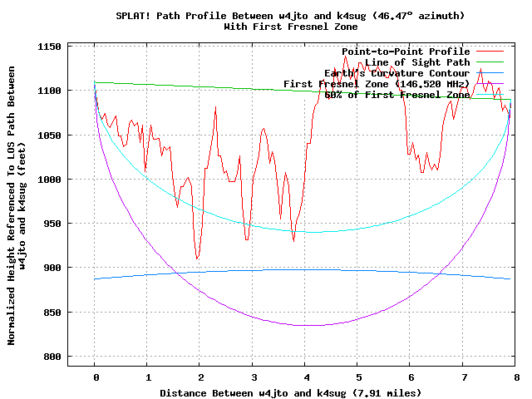Click y-axis tick value 800
Image resolution: width=532 pixels, height=399 pixels.
(52, 357)
